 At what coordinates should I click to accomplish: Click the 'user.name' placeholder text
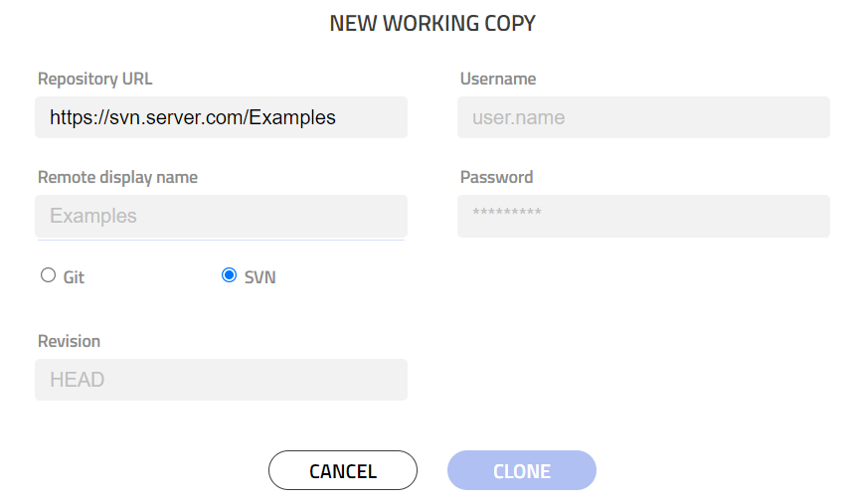tap(518, 117)
